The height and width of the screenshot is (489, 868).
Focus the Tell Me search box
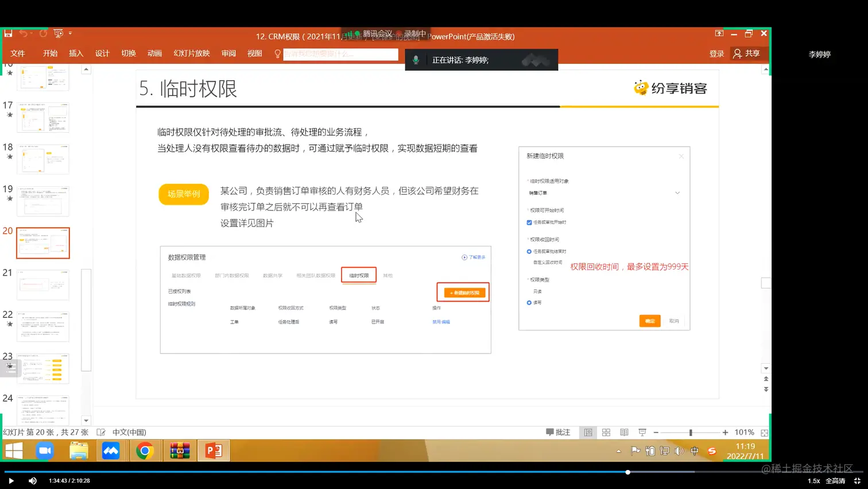pyautogui.click(x=340, y=54)
